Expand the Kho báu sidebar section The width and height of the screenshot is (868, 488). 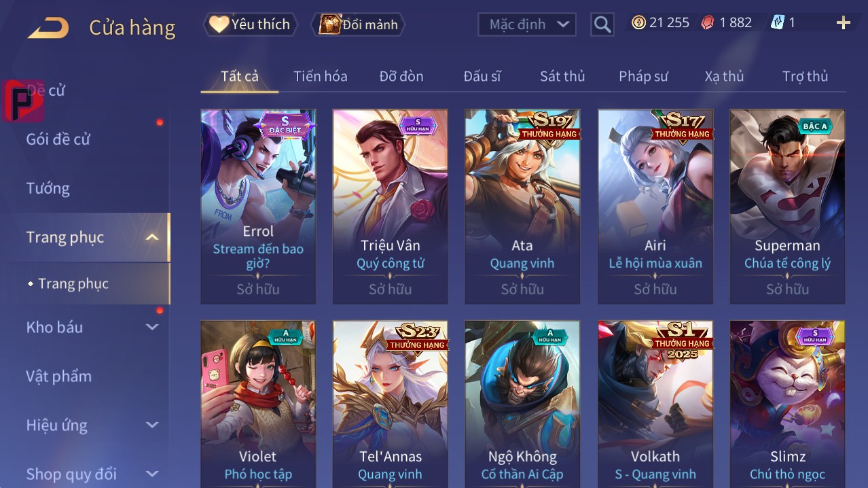coord(152,327)
